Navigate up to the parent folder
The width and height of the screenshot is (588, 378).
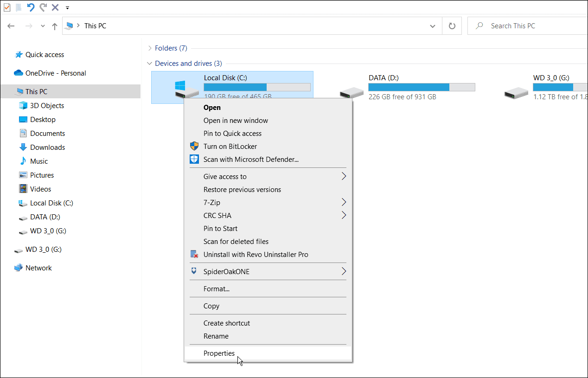(x=54, y=26)
